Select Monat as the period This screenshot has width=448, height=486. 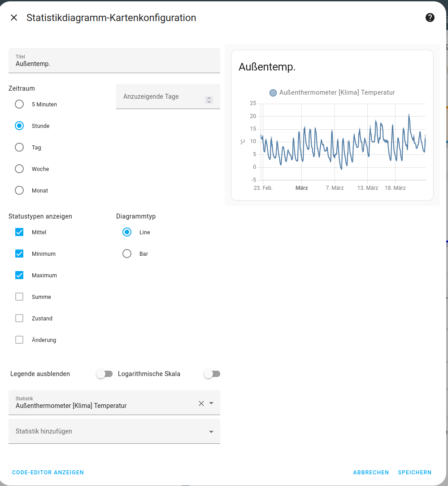pos(19,191)
